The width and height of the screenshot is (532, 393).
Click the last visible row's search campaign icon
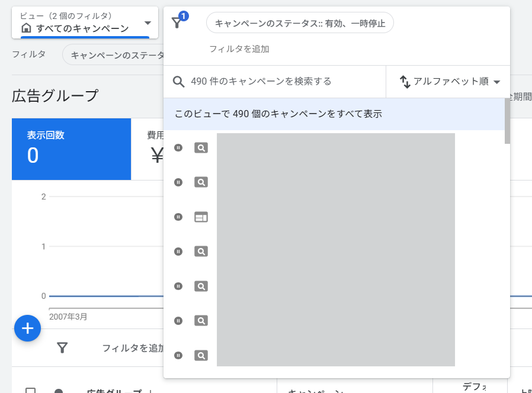point(201,356)
